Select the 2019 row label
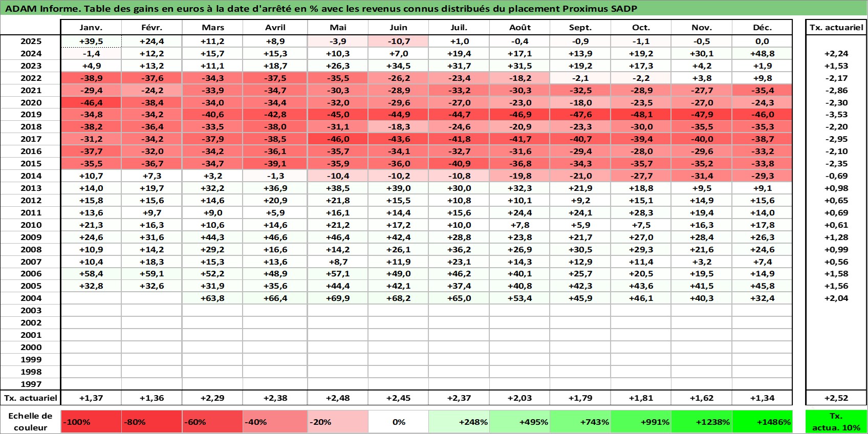The image size is (868, 434). (31, 115)
